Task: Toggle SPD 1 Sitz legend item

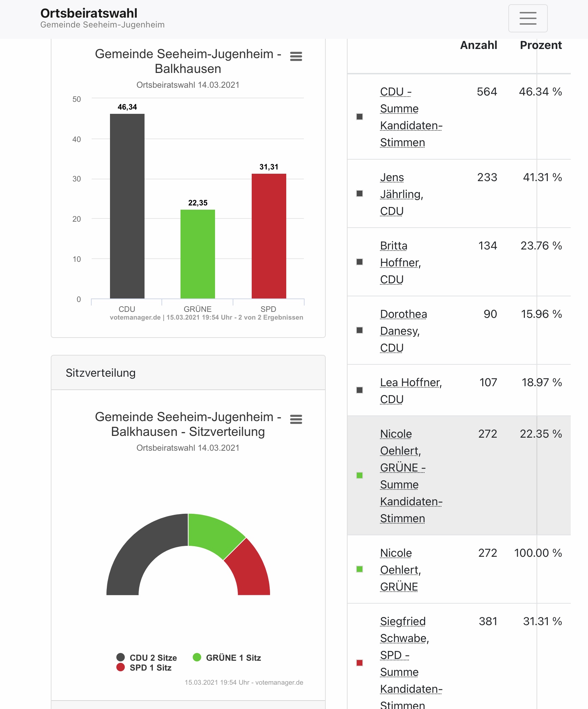Action: click(x=144, y=667)
